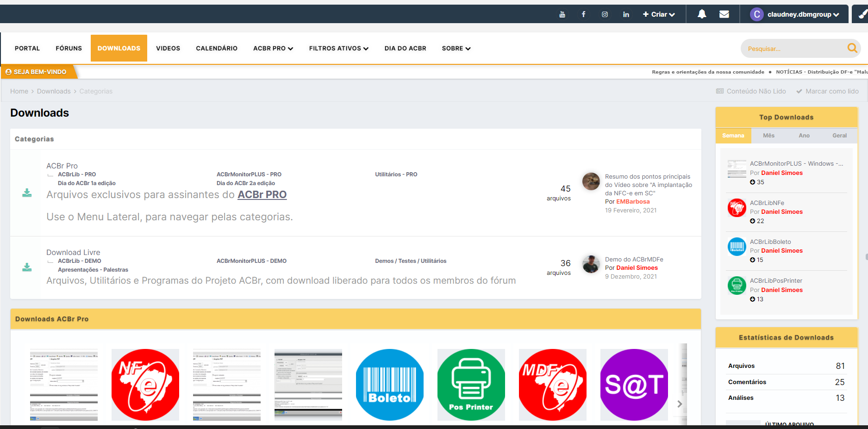This screenshot has height=429, width=868.
Task: Click the paintbrush theme customizer icon
Action: pyautogui.click(x=862, y=14)
